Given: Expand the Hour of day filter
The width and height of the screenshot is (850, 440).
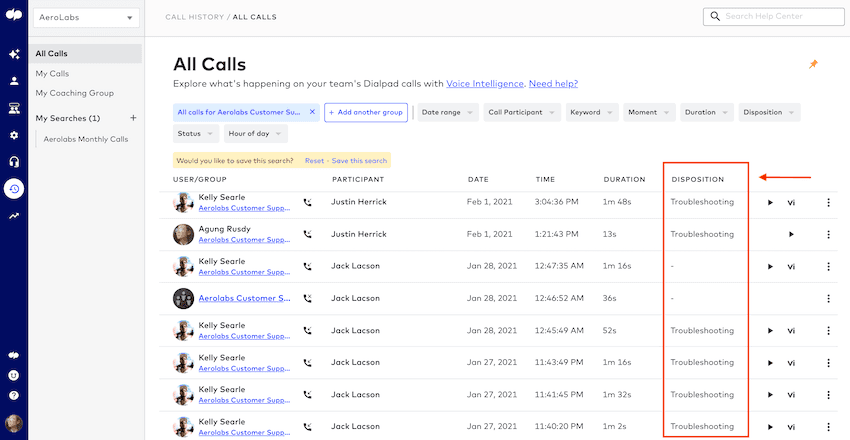Looking at the screenshot, I should [x=255, y=133].
